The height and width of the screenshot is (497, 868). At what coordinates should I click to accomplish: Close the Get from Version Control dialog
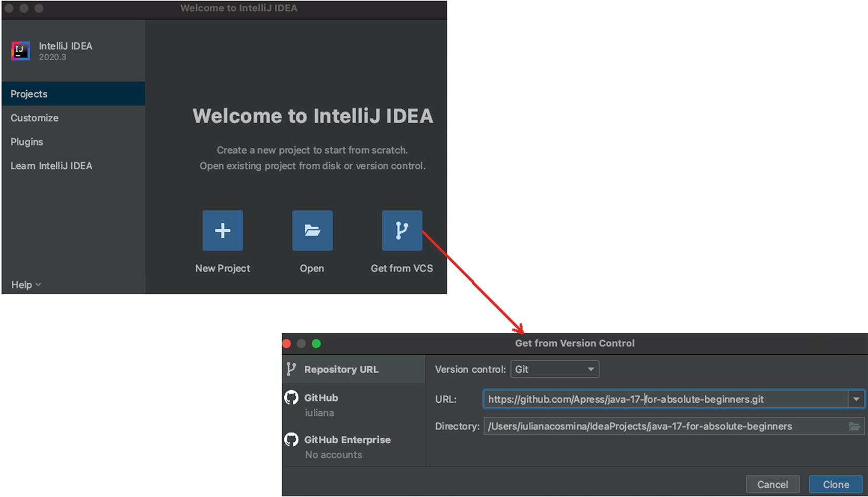point(287,344)
